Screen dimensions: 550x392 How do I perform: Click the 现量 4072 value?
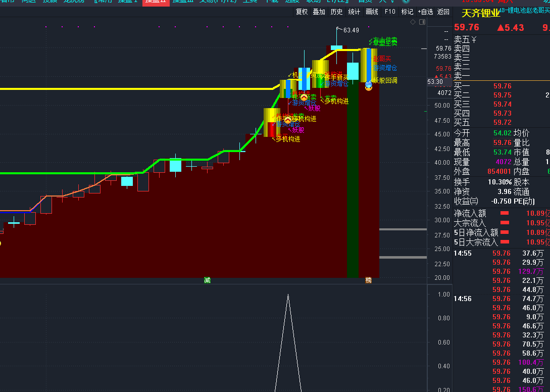[x=504, y=162]
